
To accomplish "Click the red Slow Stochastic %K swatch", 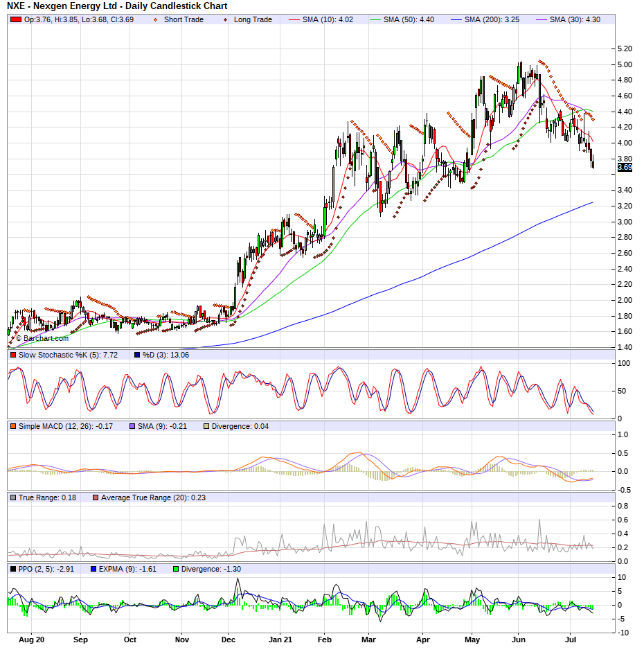I will tap(13, 355).
